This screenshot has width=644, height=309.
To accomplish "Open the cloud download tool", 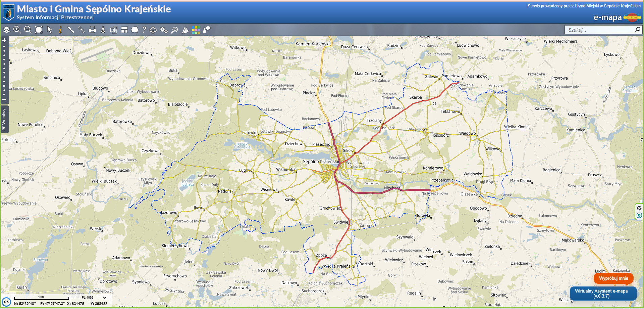I will point(153,30).
